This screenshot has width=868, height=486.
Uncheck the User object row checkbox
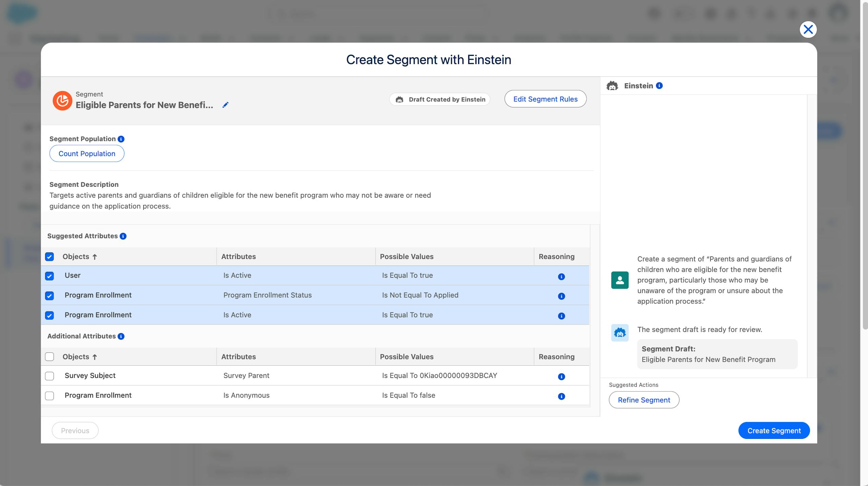coord(50,276)
